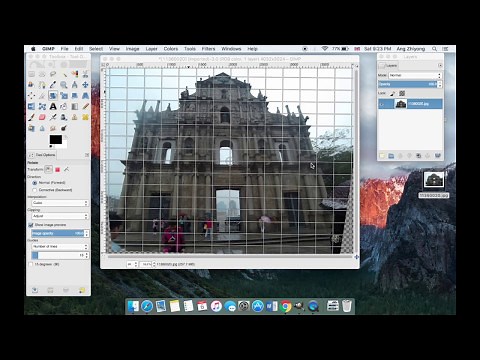This screenshot has height=360, width=480.
Task: Open the File menu
Action: [64, 49]
